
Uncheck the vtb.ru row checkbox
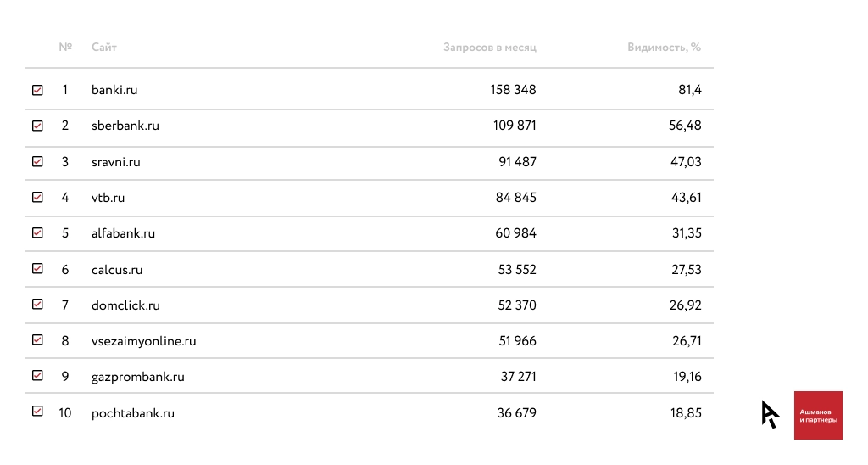tap(37, 197)
